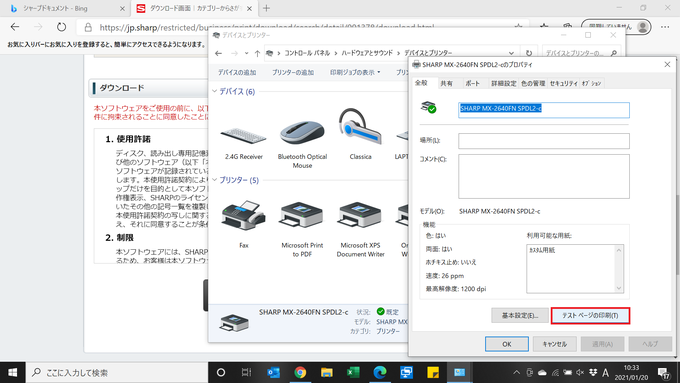Viewport: 680px width, 383px height.
Task: Open Sticky Notes from the taskbar
Action: pos(433,372)
